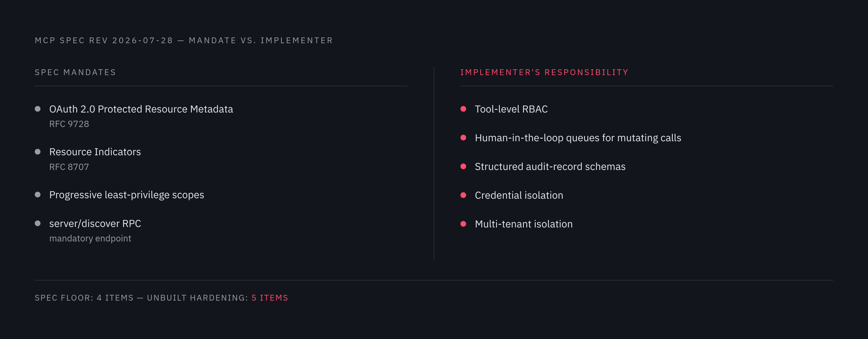The height and width of the screenshot is (339, 868).
Task: Click the gray bullet beside server/discover RPC
Action: (38, 223)
